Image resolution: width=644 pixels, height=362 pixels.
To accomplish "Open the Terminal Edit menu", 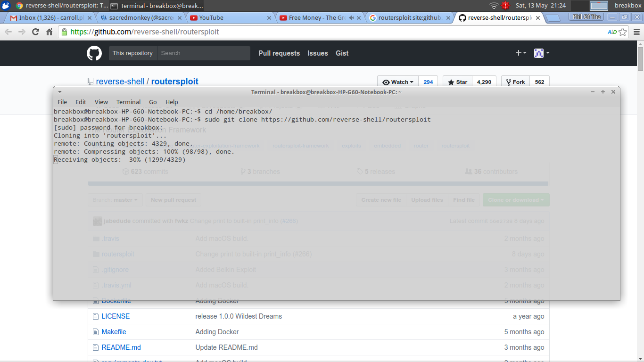I will (81, 102).
